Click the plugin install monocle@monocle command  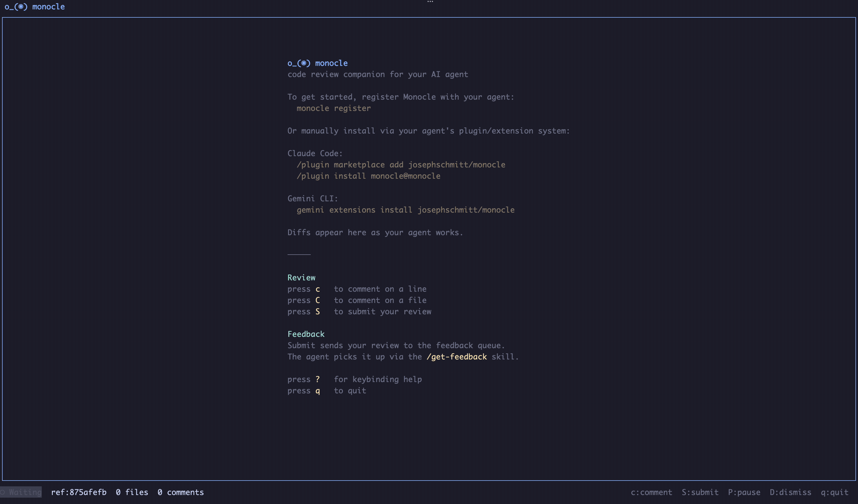[368, 176]
